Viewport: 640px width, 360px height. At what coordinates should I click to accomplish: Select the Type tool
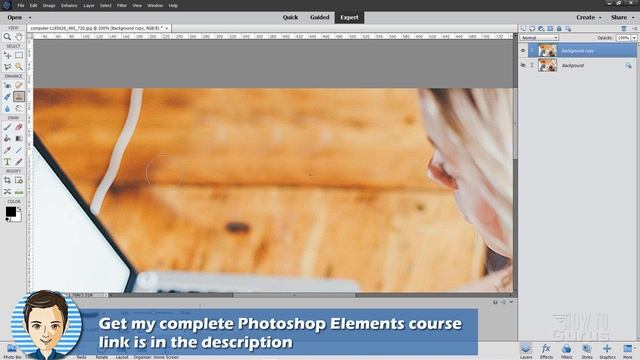pos(7,162)
